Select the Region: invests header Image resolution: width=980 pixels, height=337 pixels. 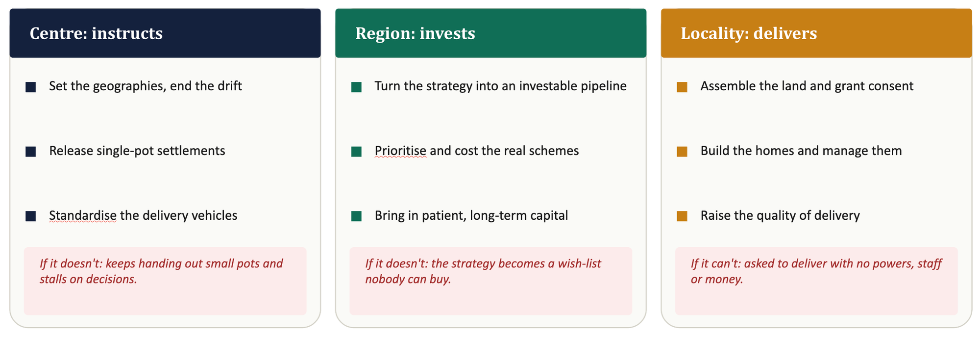490,33
